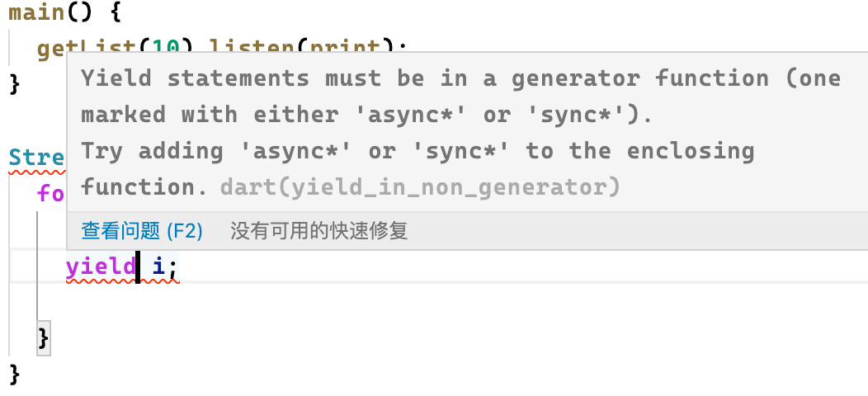Click the error message text in tooltip
Screen dimensions: 868x396
pos(460,97)
